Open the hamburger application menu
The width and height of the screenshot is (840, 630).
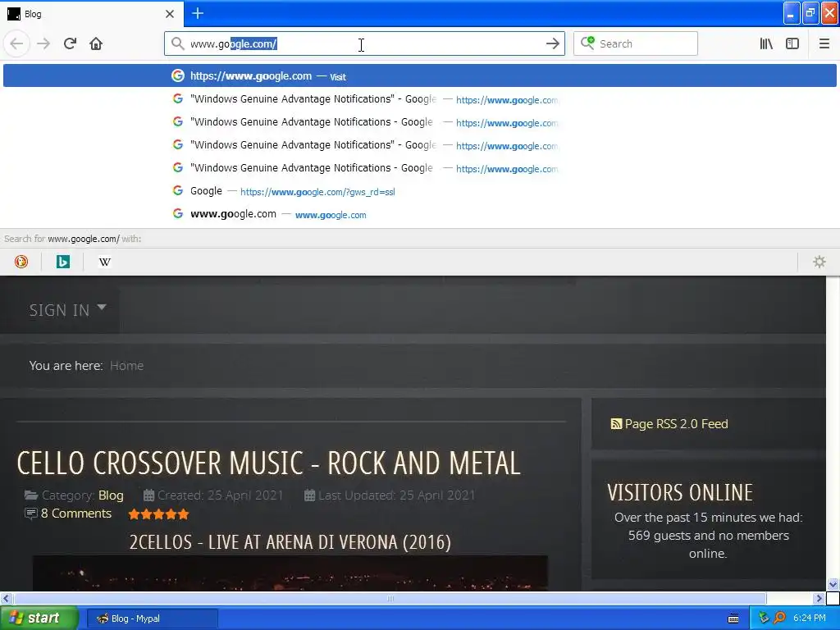coord(824,44)
